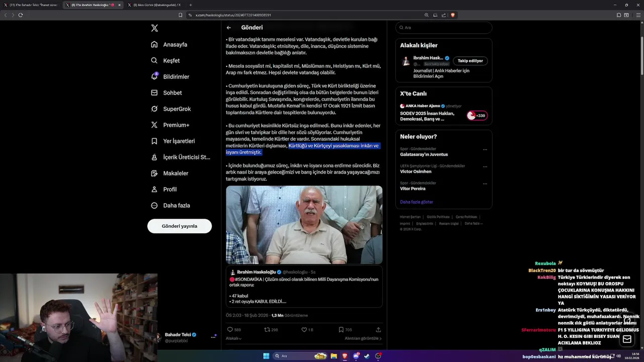Open Alıntıları görüntüle
Image resolution: width=644 pixels, height=362 pixels.
pyautogui.click(x=363, y=338)
